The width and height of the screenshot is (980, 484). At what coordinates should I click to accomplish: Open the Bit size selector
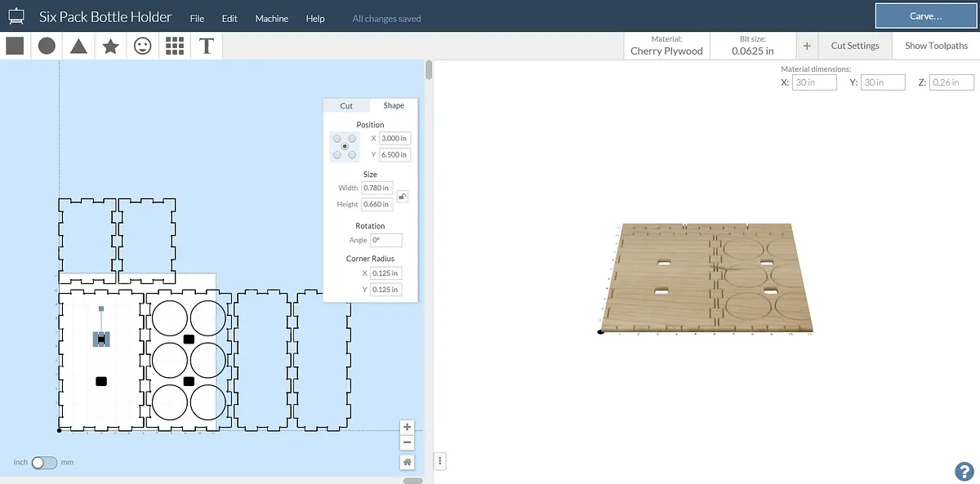click(752, 46)
